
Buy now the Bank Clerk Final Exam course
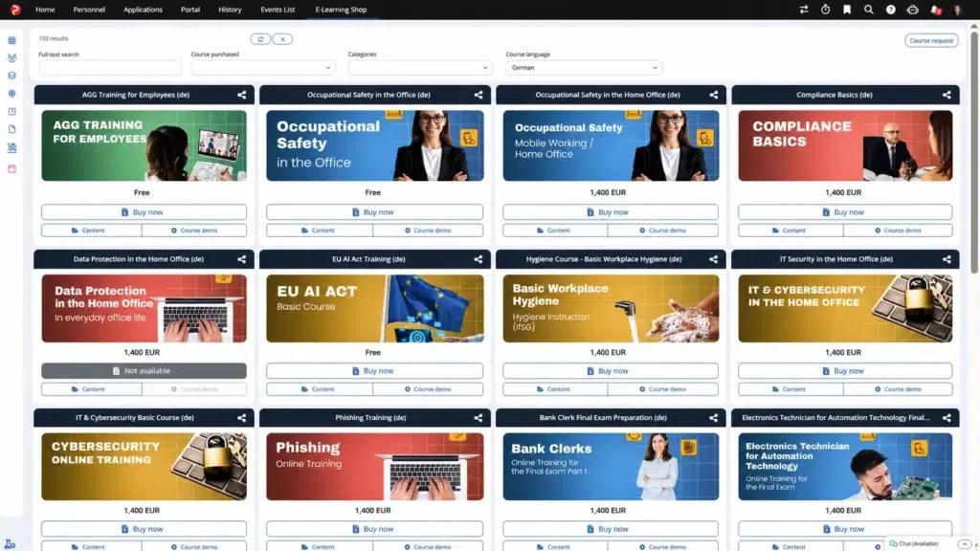point(610,529)
